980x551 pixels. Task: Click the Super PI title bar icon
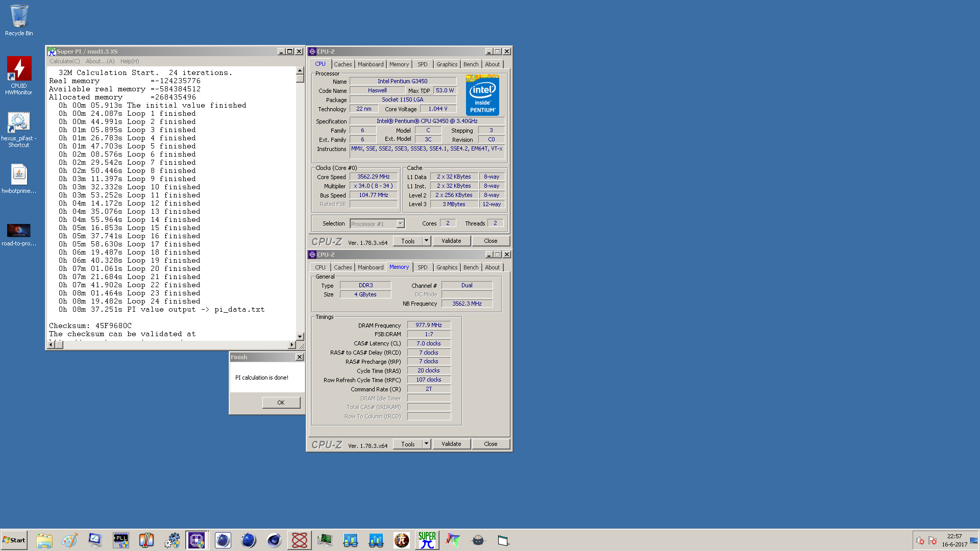click(x=52, y=52)
